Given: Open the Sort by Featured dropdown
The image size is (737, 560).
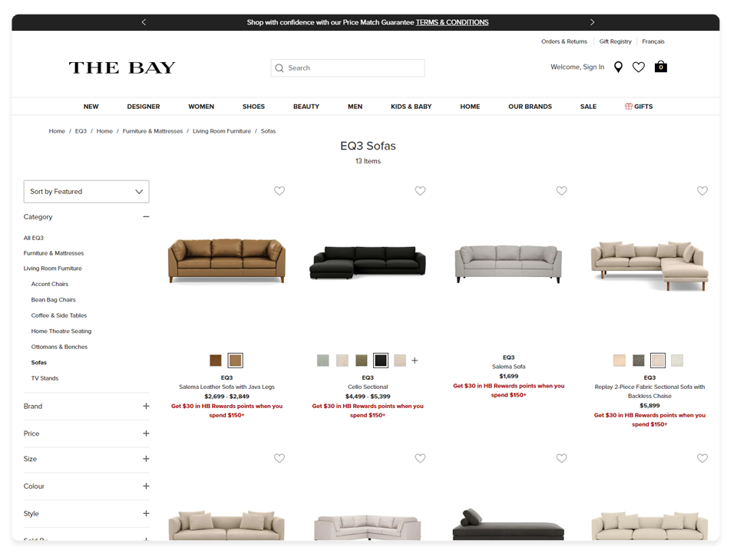Looking at the screenshot, I should (x=87, y=192).
